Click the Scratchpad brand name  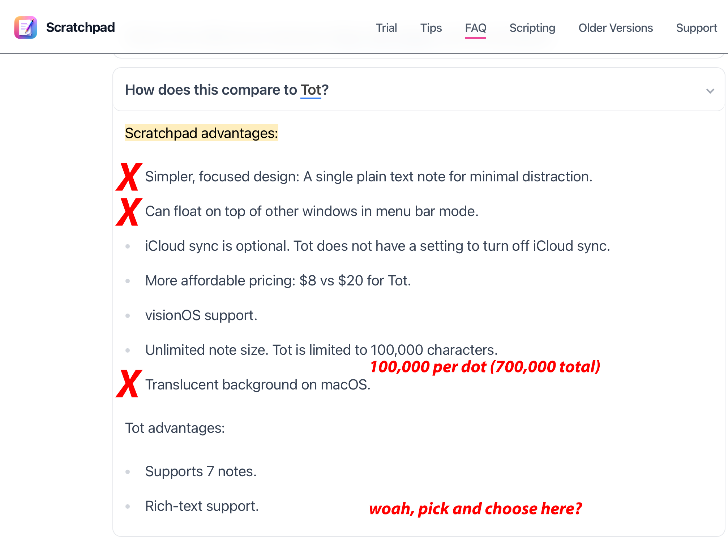pos(80,27)
